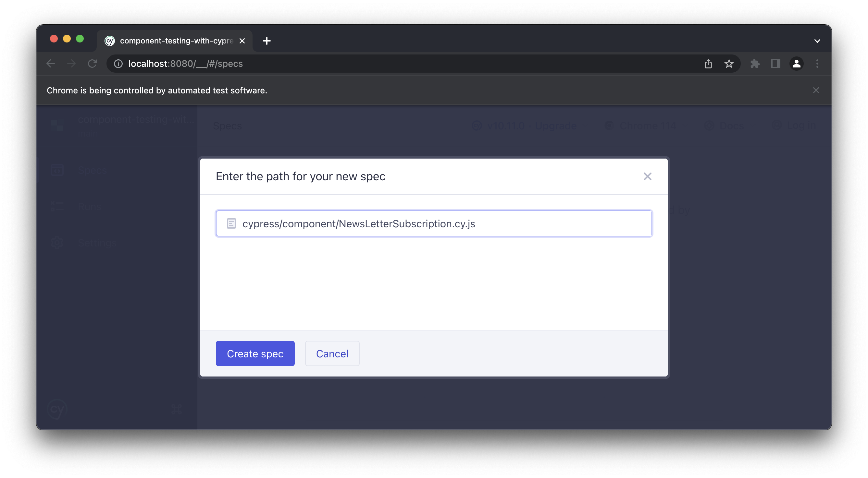Expand the tab search chevron

[817, 41]
